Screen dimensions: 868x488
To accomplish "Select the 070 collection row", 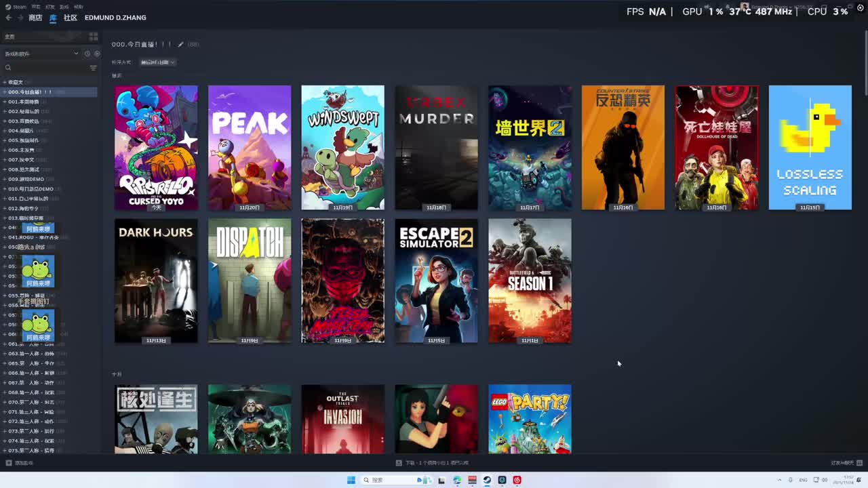I will click(50, 402).
